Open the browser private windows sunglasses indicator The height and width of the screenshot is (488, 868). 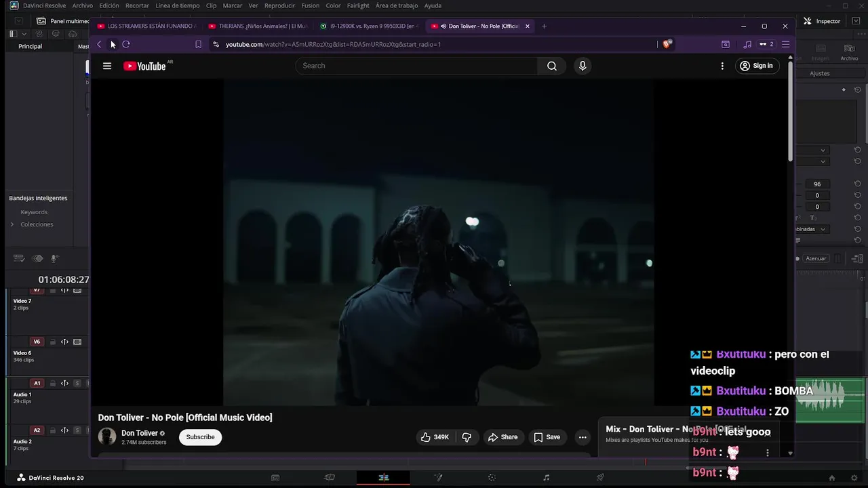pos(766,44)
